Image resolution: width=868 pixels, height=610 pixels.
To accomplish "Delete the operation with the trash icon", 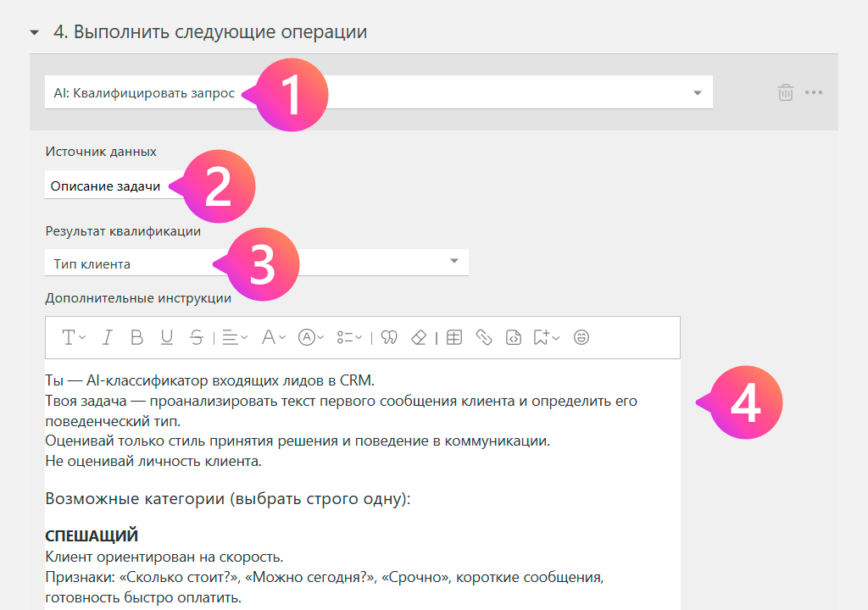I will click(x=786, y=92).
